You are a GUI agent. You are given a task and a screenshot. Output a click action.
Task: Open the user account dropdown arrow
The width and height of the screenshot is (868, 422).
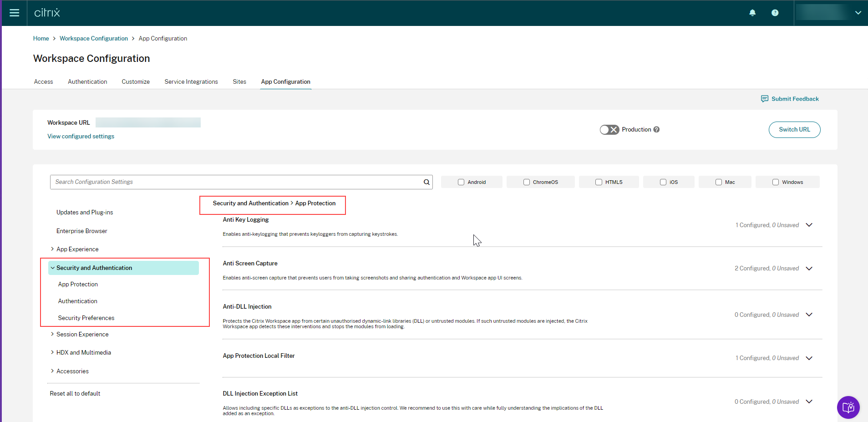click(x=858, y=13)
